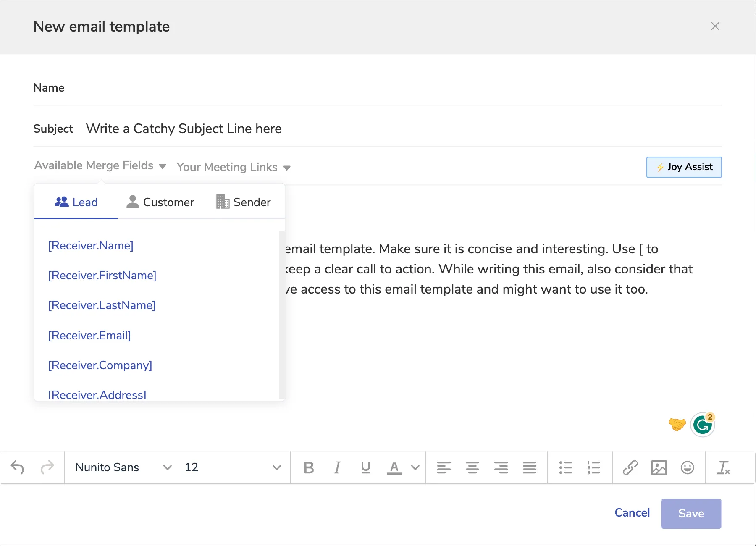The image size is (756, 546).
Task: Open the emoji picker
Action: point(688,467)
